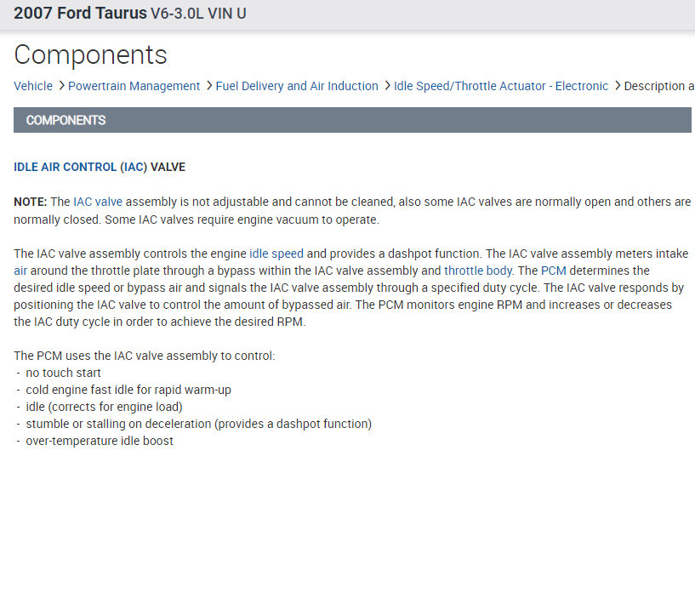Image resolution: width=695 pixels, height=616 pixels.
Task: Open the PCM link
Action: [x=553, y=271]
